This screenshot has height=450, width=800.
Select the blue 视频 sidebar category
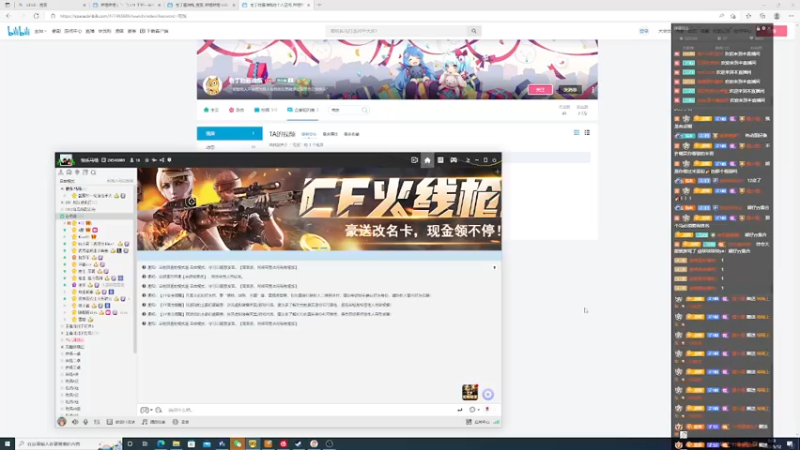pos(230,133)
